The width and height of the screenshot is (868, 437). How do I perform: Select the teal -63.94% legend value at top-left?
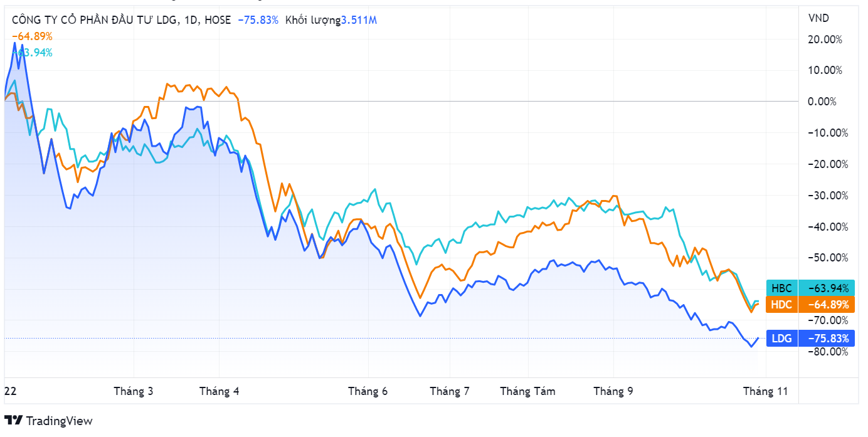pyautogui.click(x=34, y=53)
